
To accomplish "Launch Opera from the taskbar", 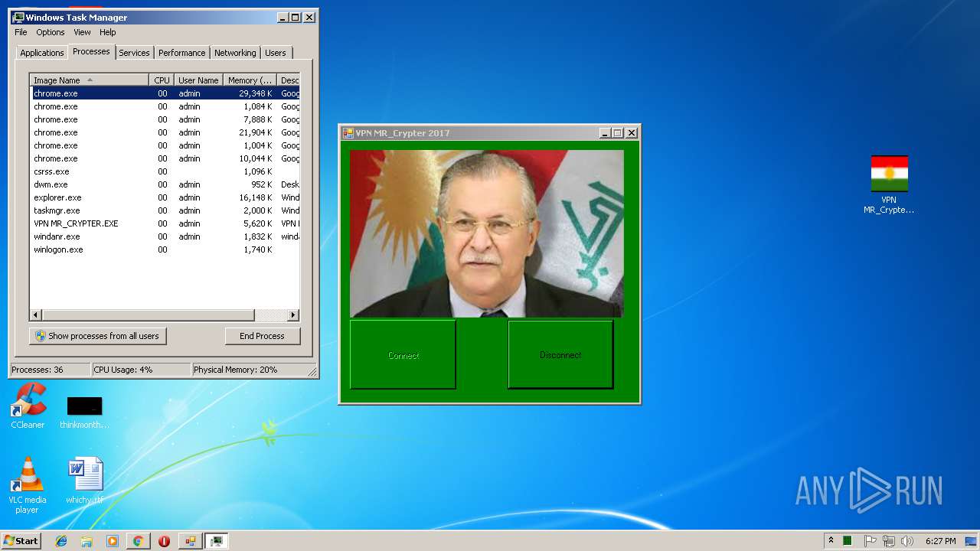I will [164, 541].
